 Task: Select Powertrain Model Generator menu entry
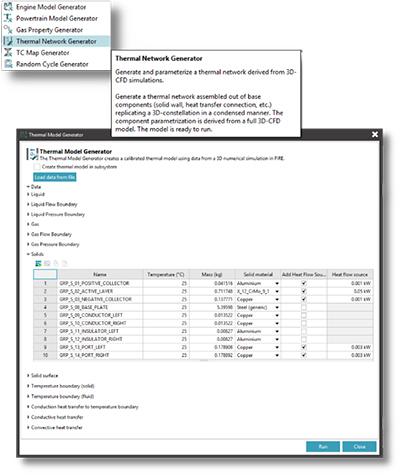[57, 18]
